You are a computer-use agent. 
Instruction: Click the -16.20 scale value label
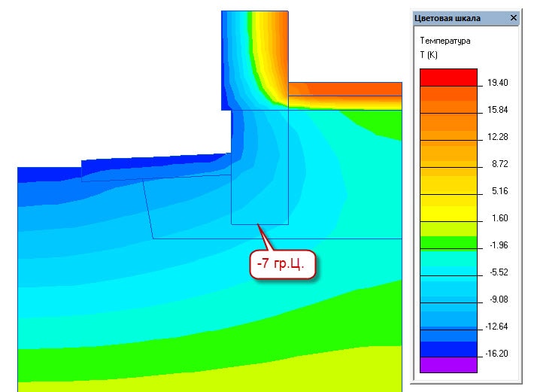tap(496, 352)
